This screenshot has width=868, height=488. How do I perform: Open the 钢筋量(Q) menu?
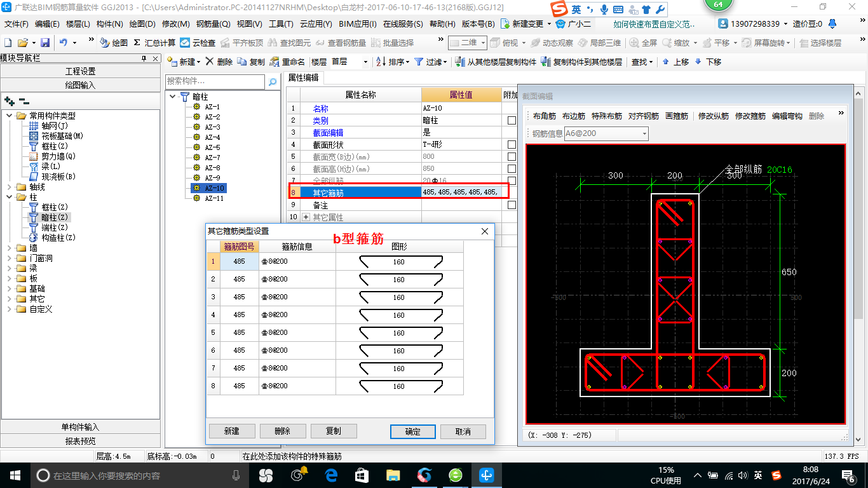[213, 24]
